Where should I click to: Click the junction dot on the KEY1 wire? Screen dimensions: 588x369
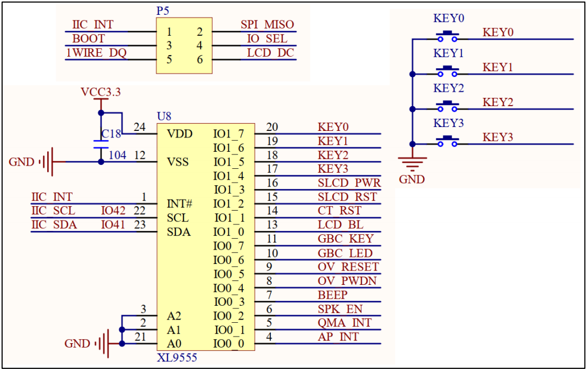(x=413, y=74)
